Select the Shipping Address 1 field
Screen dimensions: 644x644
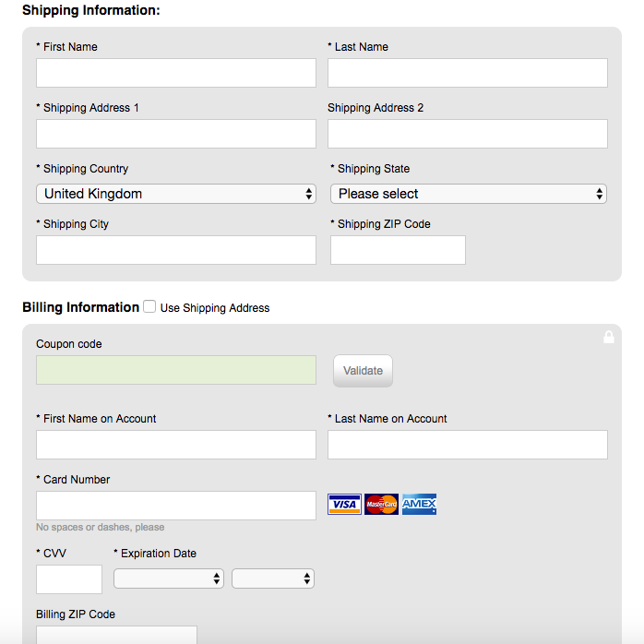point(176,134)
